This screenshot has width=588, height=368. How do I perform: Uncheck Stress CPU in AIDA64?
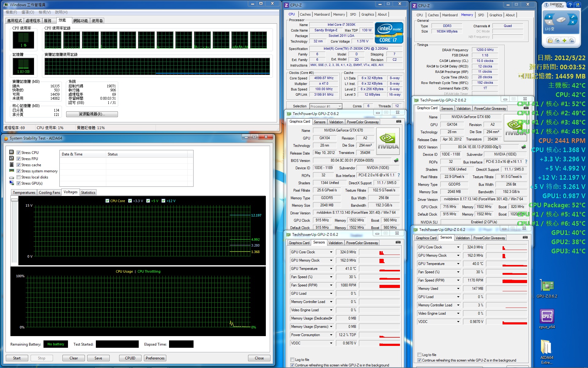pyautogui.click(x=19, y=152)
